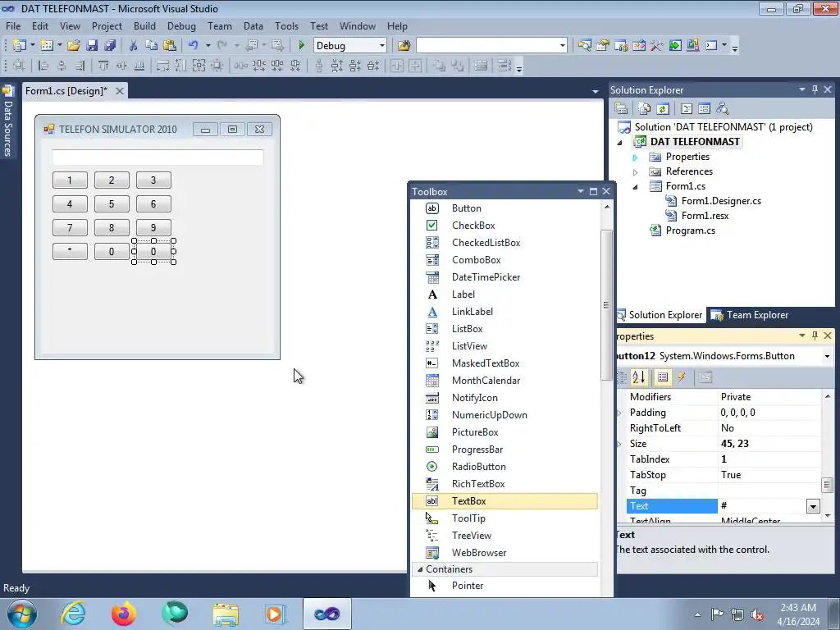Viewport: 840px width, 630px height.
Task: Click the New Project toolbar icon
Action: [20, 46]
